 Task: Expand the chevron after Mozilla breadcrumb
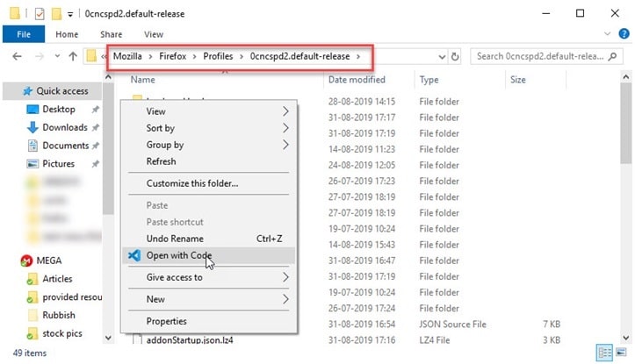coord(151,57)
